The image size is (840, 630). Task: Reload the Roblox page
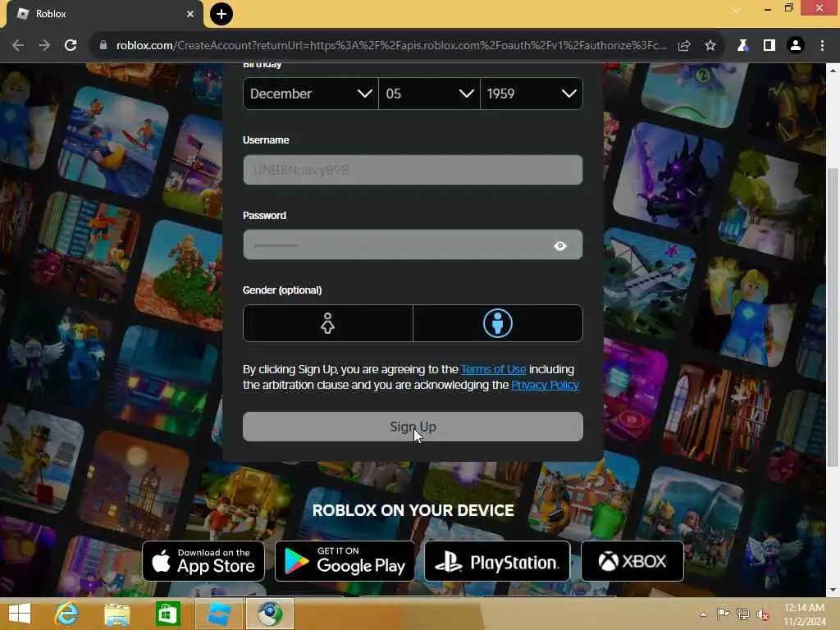click(x=71, y=46)
